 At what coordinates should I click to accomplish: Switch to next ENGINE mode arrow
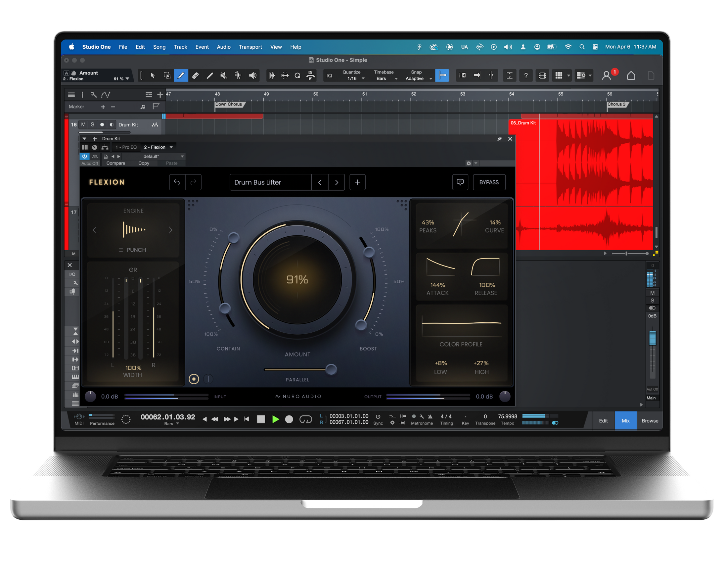(x=170, y=230)
